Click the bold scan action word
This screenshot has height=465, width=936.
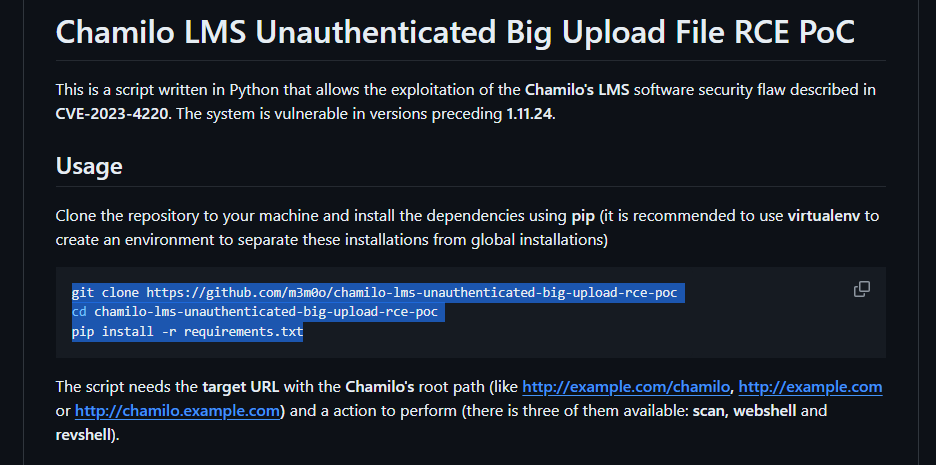coord(710,411)
